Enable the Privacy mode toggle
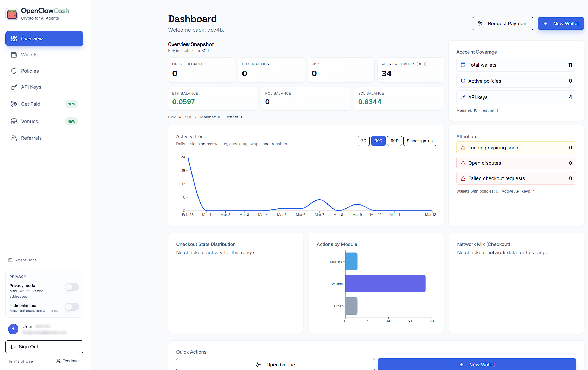Image resolution: width=588 pixels, height=370 pixels. point(72,287)
